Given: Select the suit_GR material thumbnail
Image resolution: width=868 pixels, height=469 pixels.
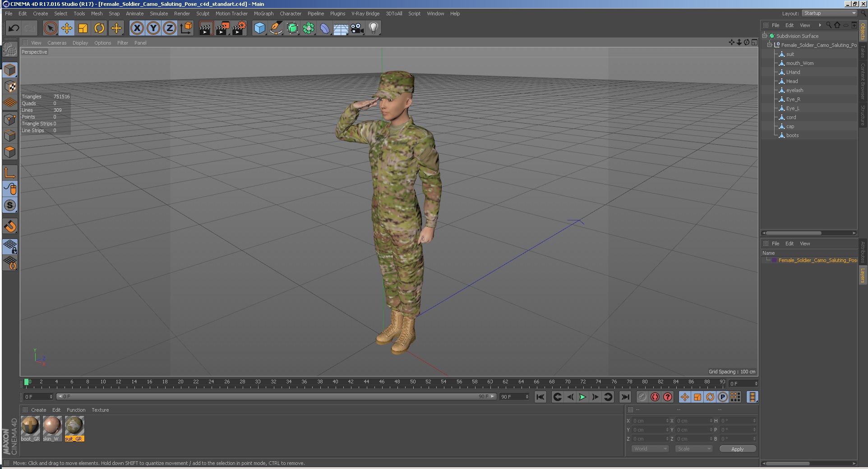Looking at the screenshot, I should tap(74, 428).
